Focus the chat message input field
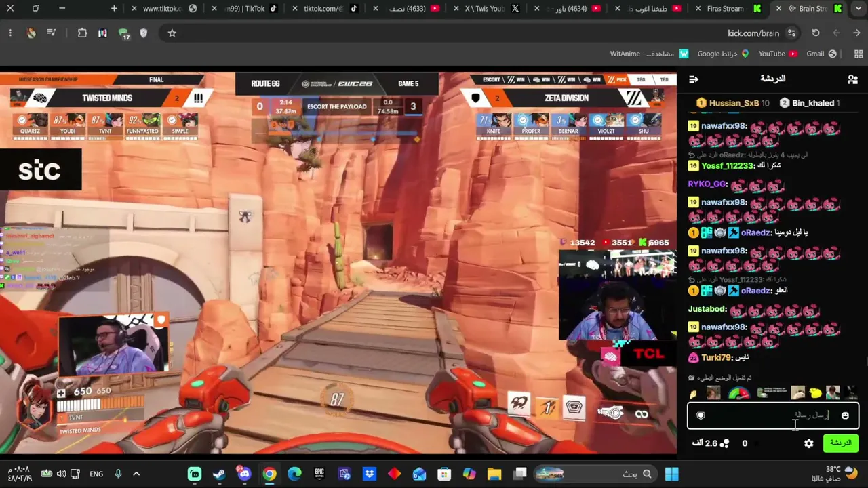868x488 pixels. [x=773, y=415]
